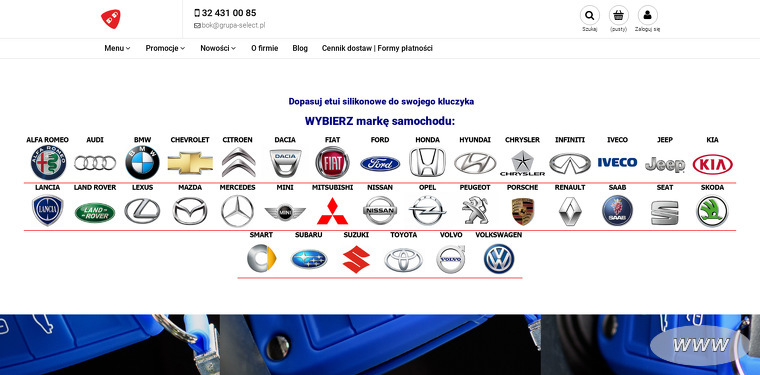Select the Skoda logo
Screen dimensions: 760x375
712,211
